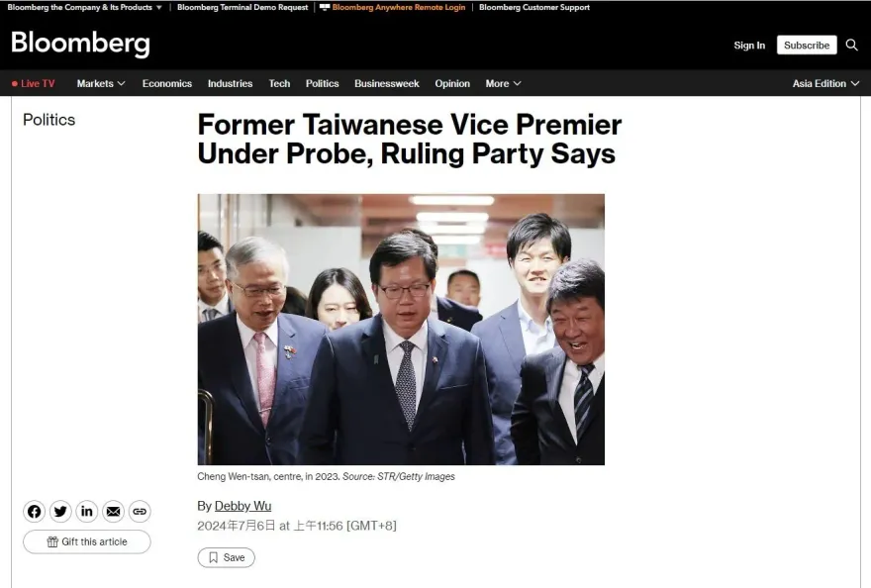Click the Bloomberg logo
This screenshot has width=871, height=588.
point(80,44)
